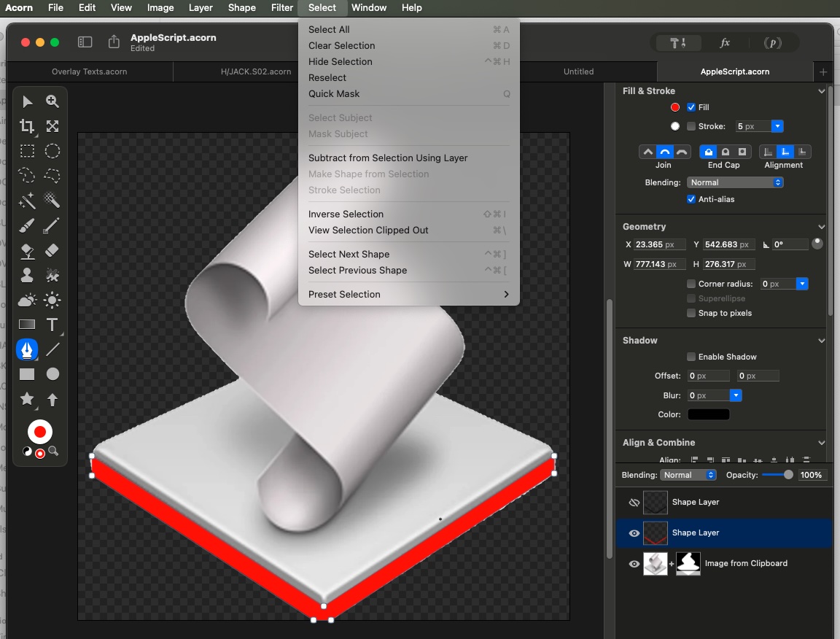This screenshot has height=639, width=840.
Task: Show the hidden top Shape Layer
Action: click(634, 503)
